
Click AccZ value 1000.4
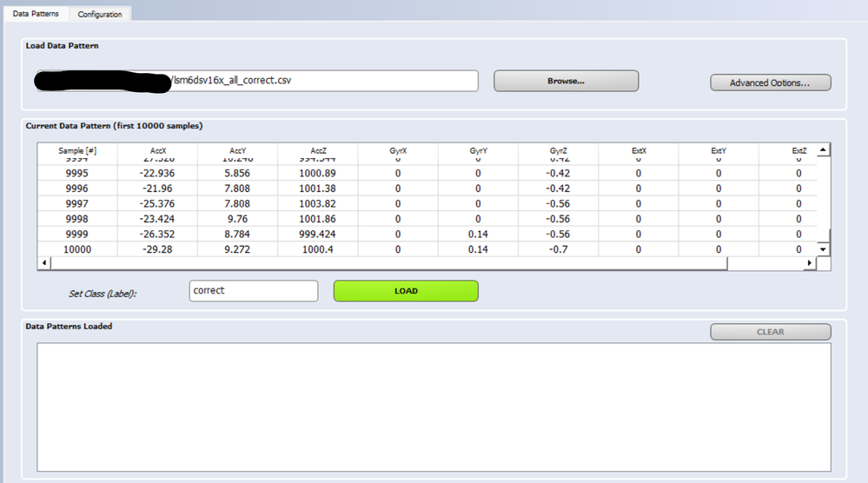(317, 249)
